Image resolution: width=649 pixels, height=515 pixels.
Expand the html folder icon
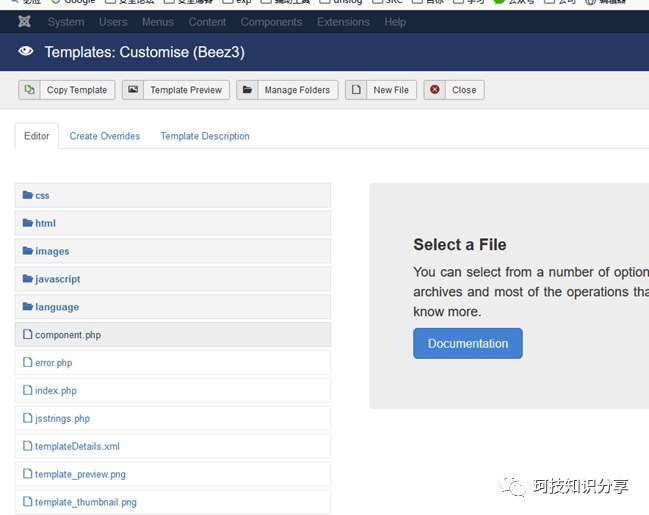point(28,223)
